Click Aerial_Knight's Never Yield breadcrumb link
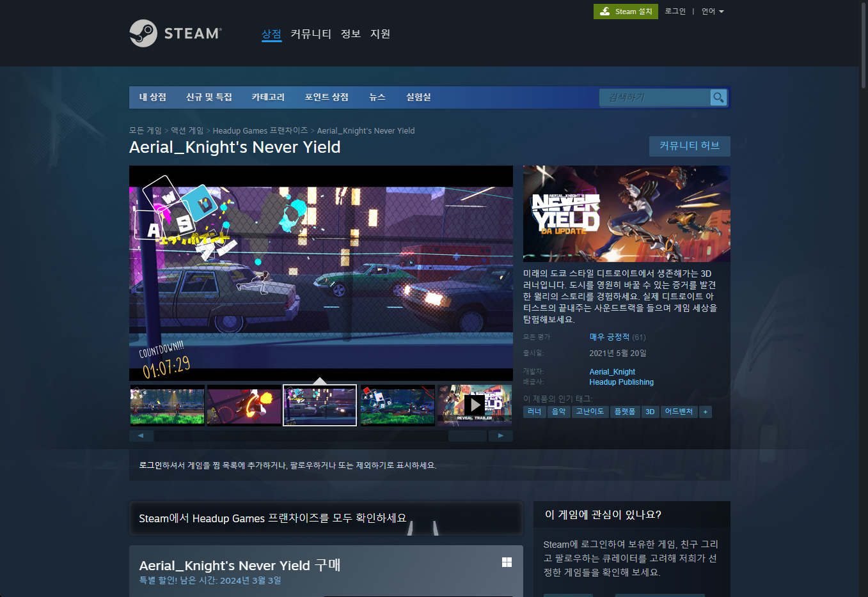The width and height of the screenshot is (868, 597). coord(366,130)
